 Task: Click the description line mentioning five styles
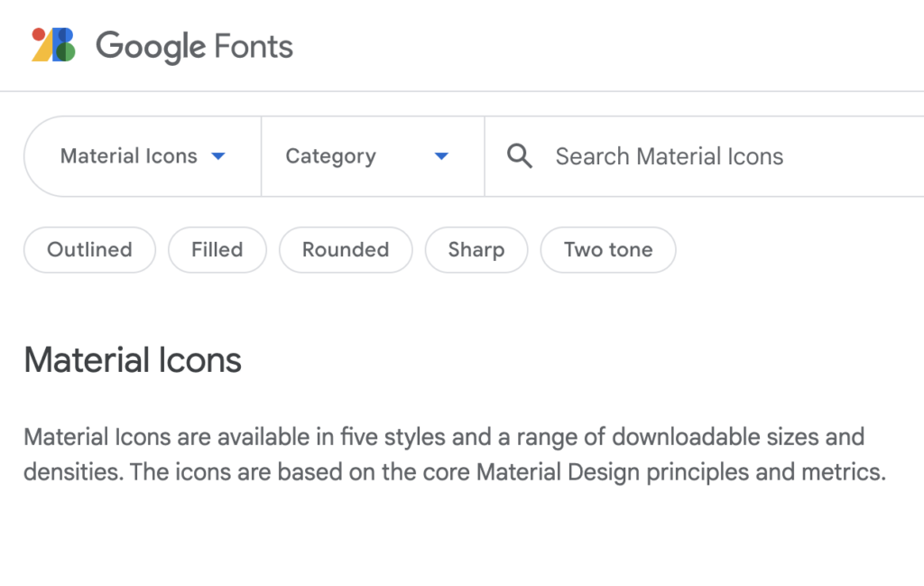(444, 438)
